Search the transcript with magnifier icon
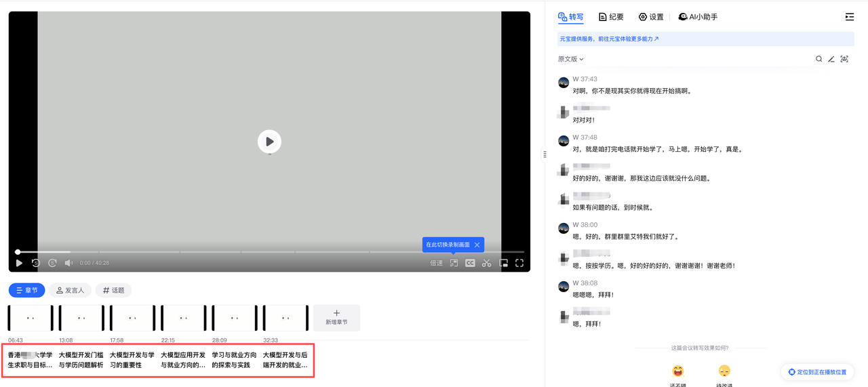Screen dimensions: 868x387 818,59
